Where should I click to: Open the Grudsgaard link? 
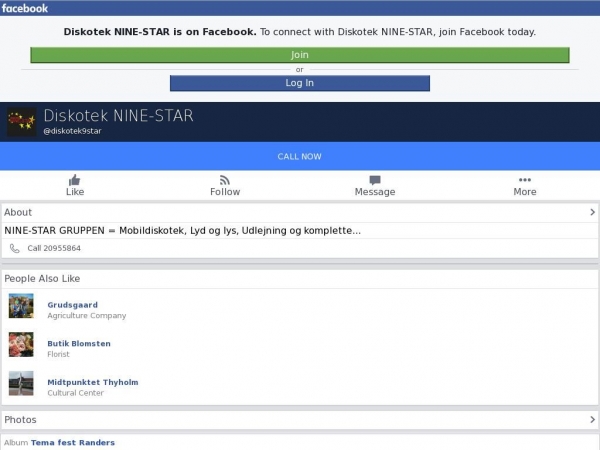coord(72,305)
